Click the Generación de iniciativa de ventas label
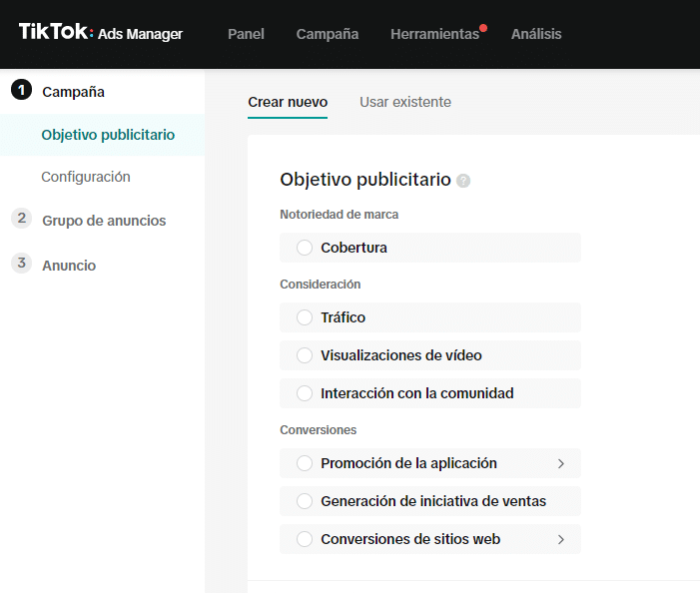700x593 pixels. (433, 501)
